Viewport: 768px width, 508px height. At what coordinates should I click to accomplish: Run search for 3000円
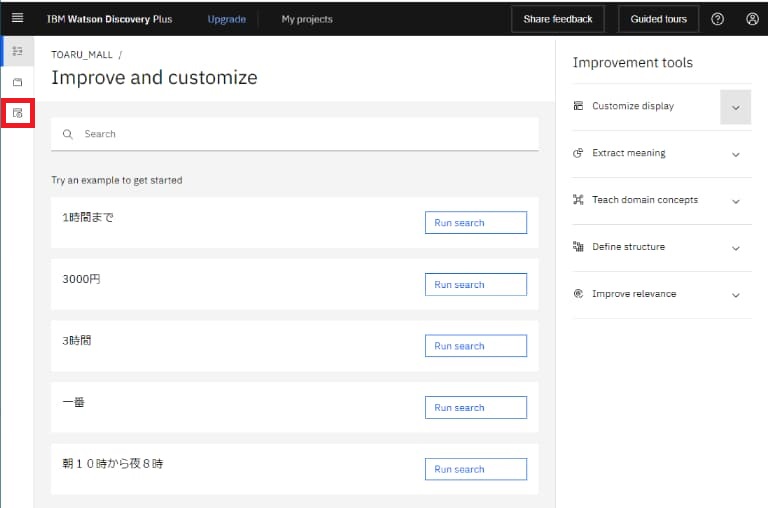475,285
